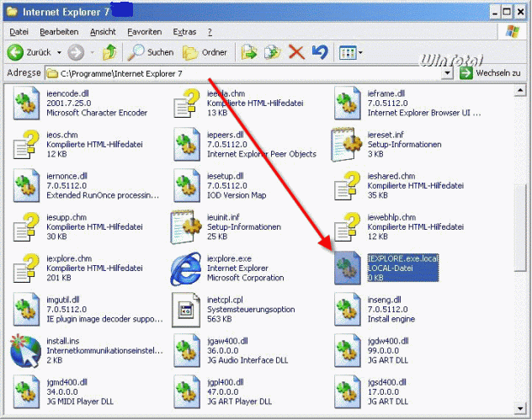Screen dimensions: 532x420
Task: Open the Zurück history dropdown arrow
Action: click(x=59, y=52)
